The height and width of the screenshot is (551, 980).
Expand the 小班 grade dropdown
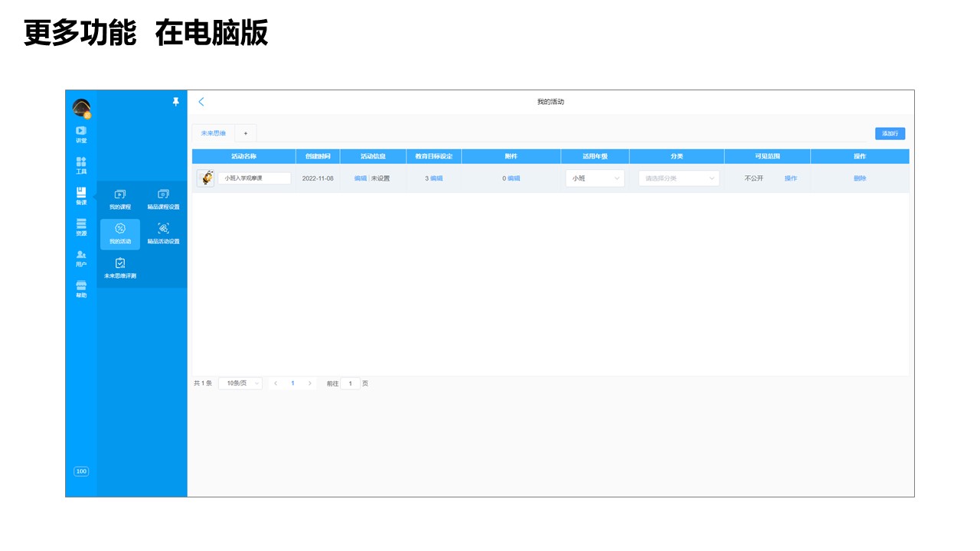pyautogui.click(x=595, y=178)
